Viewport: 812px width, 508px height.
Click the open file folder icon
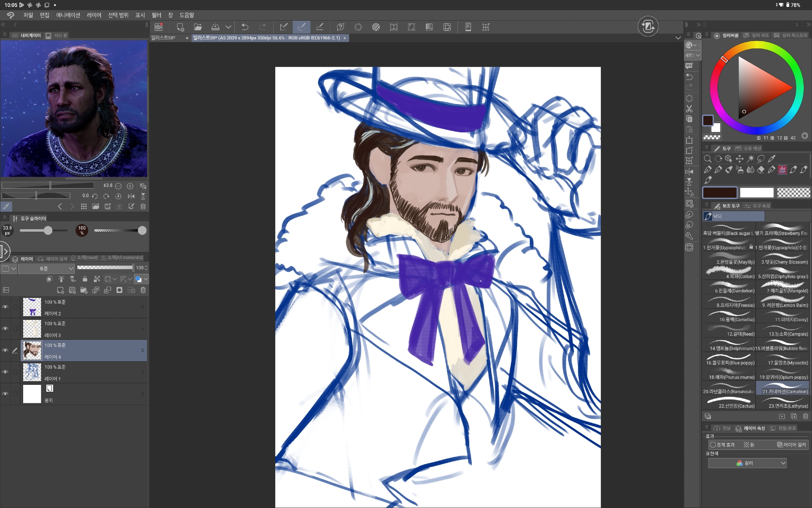[x=198, y=27]
